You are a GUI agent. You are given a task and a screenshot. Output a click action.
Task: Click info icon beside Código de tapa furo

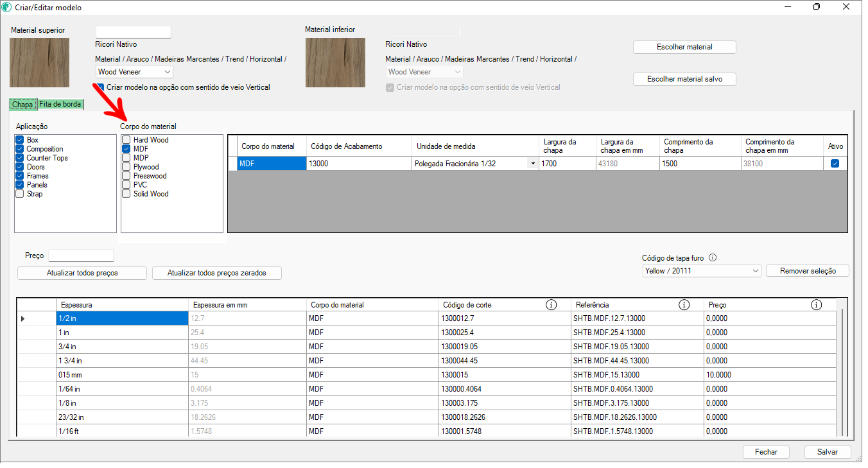[713, 258]
